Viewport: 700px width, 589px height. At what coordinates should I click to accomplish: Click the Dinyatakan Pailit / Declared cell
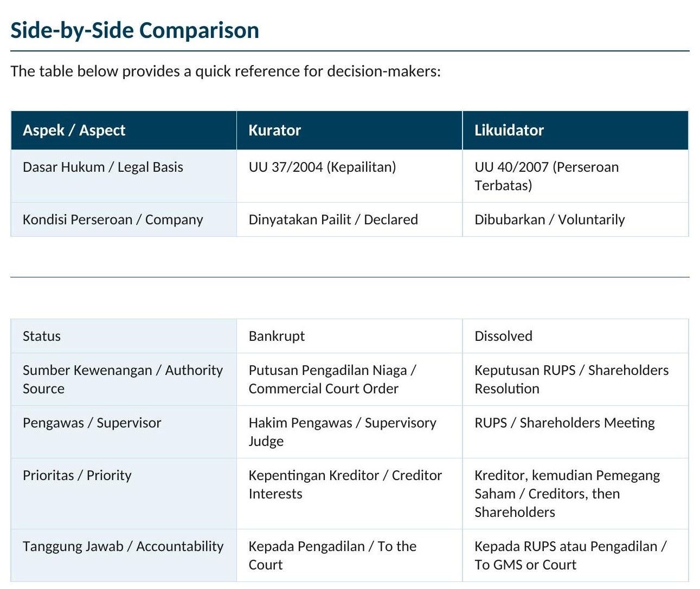[333, 220]
